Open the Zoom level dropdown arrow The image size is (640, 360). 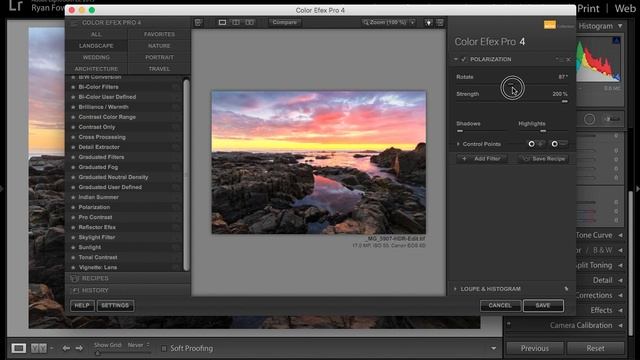(x=413, y=22)
